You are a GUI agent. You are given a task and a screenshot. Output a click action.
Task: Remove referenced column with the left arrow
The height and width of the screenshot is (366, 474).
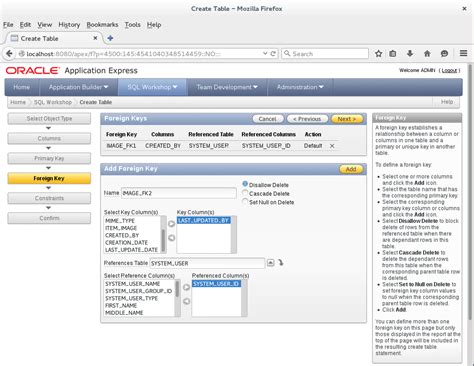(186, 301)
